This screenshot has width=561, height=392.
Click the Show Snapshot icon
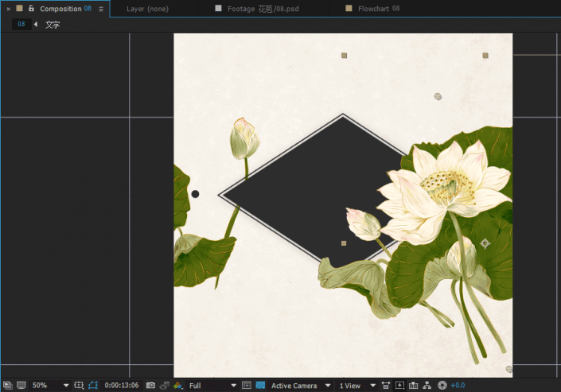[x=164, y=385]
